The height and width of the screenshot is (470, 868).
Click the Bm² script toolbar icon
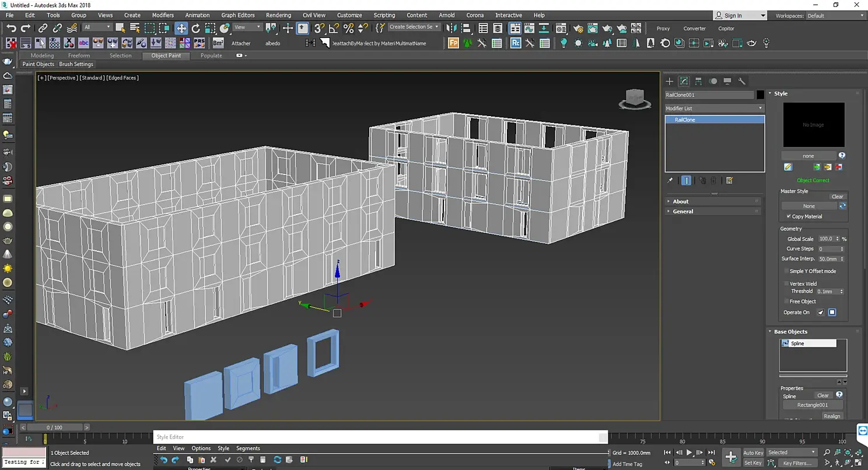coord(218,43)
